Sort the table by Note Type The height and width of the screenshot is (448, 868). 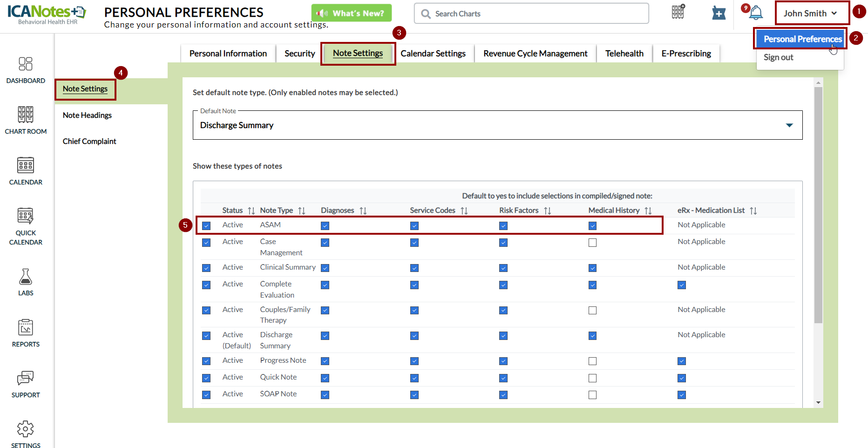click(282, 210)
